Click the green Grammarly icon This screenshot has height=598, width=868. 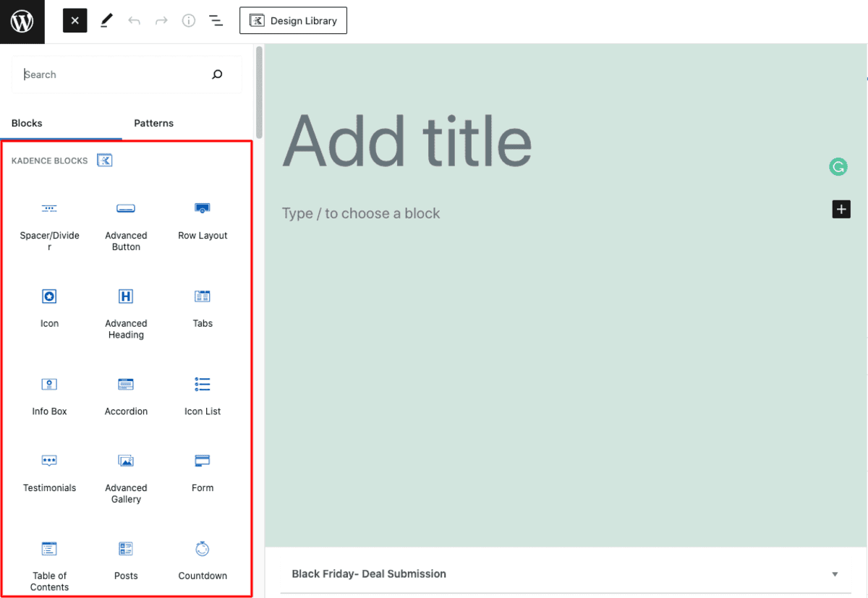[x=838, y=167]
